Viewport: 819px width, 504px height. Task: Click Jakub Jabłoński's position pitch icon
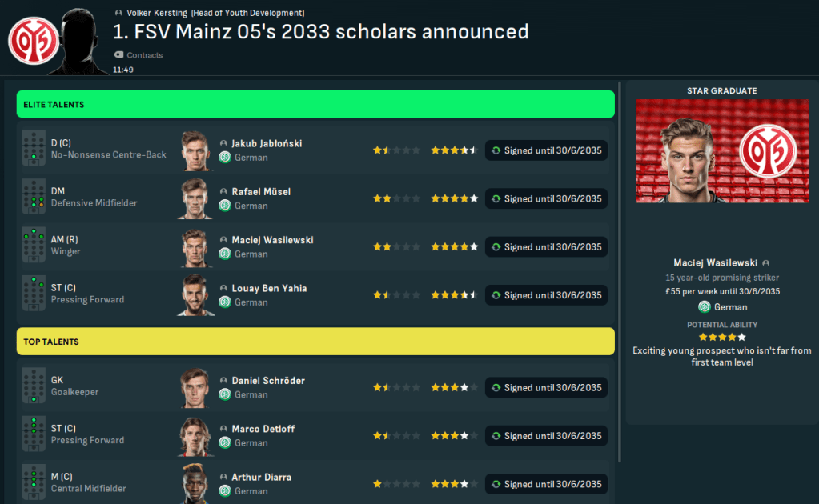click(x=34, y=150)
